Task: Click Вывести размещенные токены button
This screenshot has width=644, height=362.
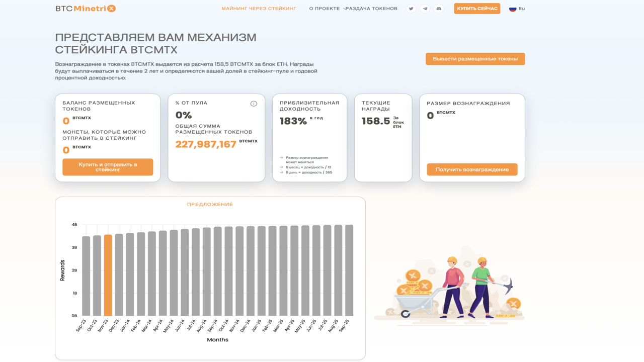Action: point(475,59)
